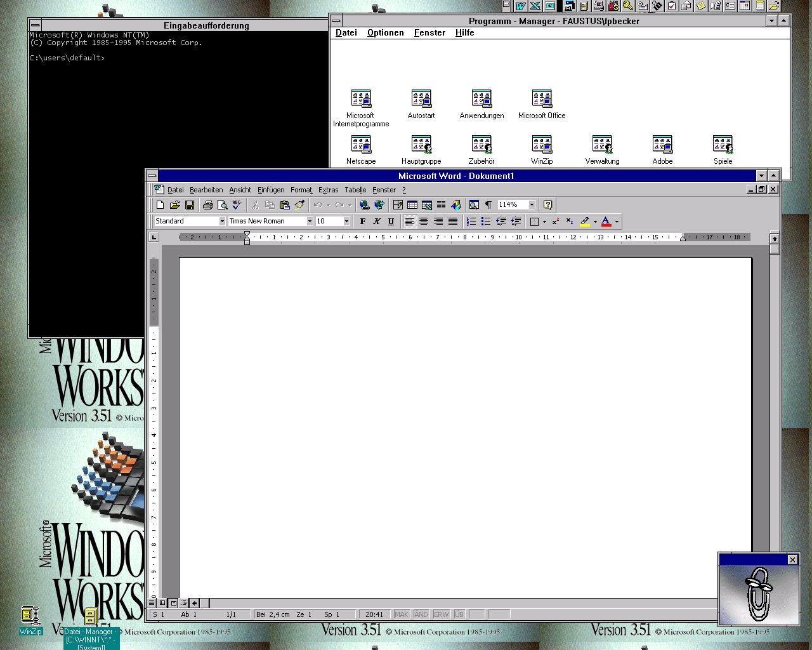This screenshot has width=812, height=650.
Task: Open the Tabelle menu in Word
Action: pos(355,190)
